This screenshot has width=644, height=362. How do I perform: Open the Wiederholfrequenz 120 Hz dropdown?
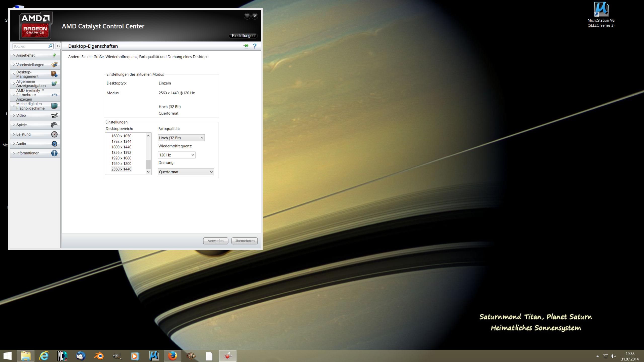click(176, 155)
